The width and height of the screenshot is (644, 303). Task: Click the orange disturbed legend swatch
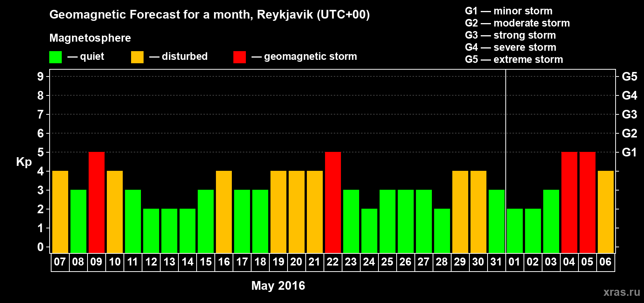point(137,57)
